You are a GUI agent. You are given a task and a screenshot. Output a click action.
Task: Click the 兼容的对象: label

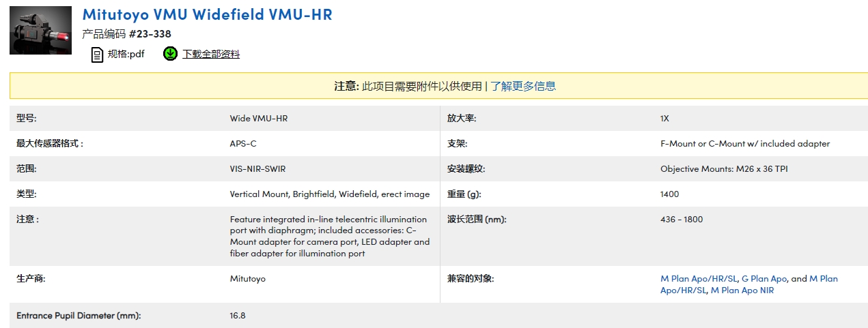[x=471, y=279]
